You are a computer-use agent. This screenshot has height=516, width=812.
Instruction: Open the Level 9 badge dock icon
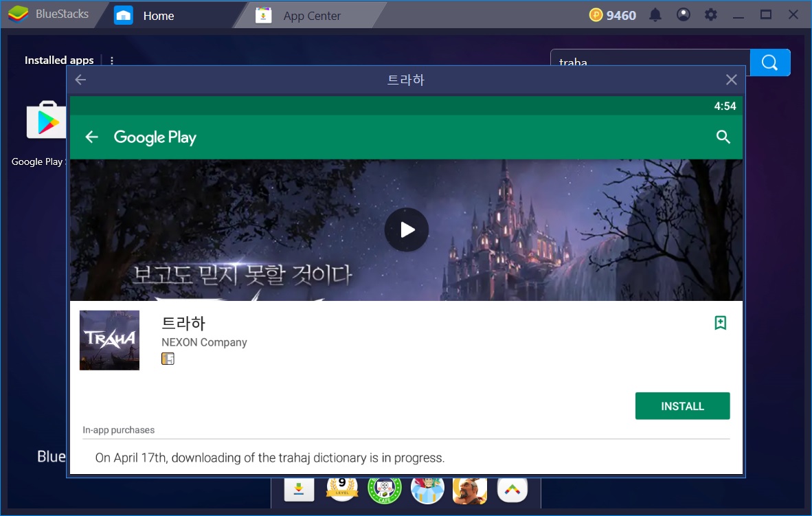coord(342,490)
